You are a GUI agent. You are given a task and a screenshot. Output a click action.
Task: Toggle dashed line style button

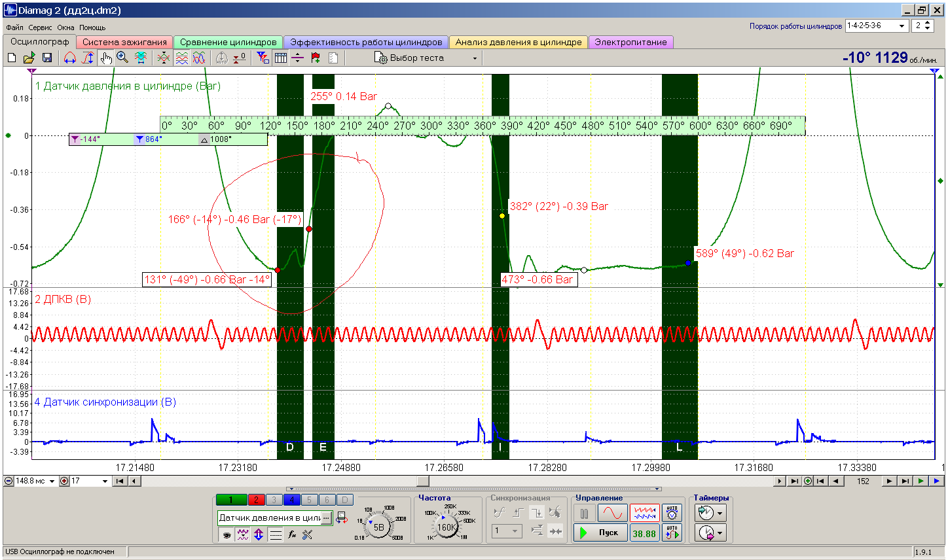[x=276, y=534]
